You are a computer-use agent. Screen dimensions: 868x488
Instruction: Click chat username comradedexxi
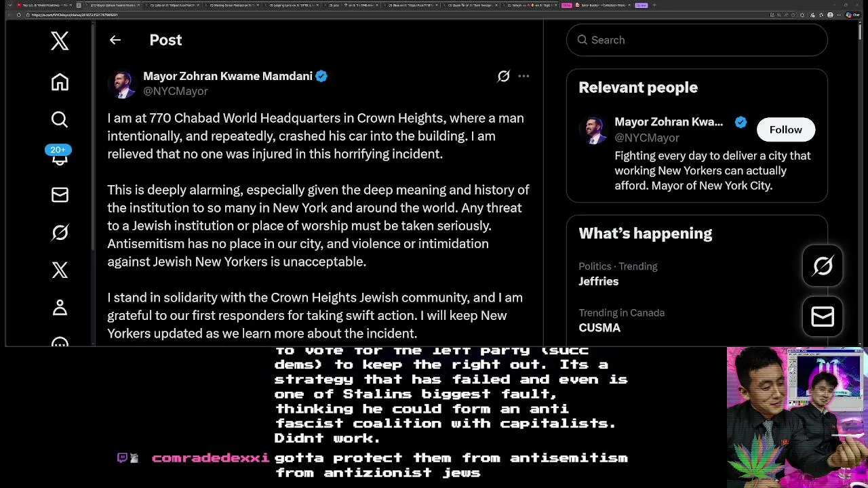point(211,458)
